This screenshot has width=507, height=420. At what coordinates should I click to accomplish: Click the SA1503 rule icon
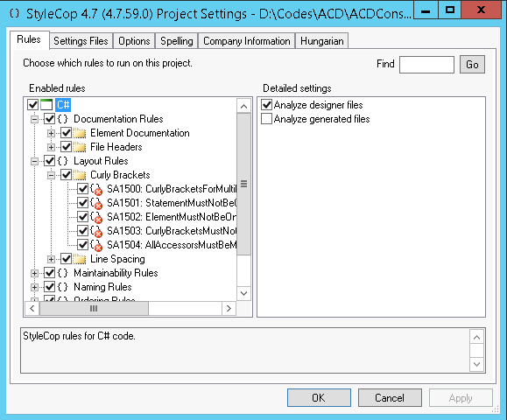coord(96,231)
